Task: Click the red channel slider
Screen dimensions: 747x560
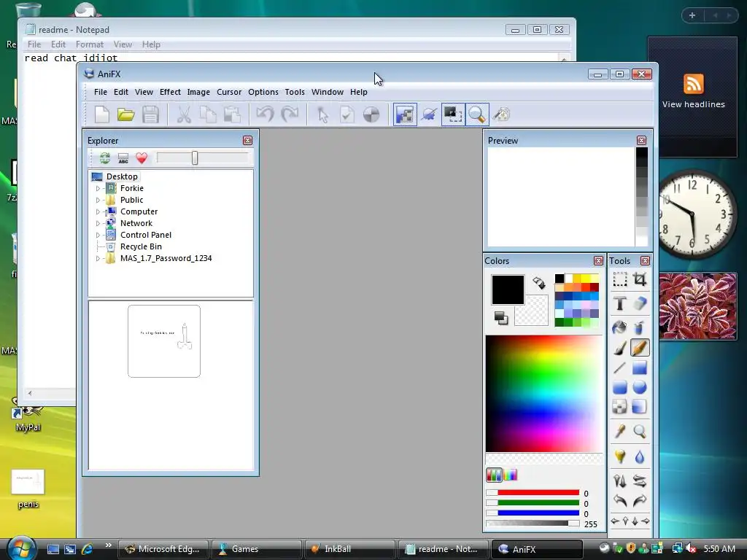Action: point(533,493)
